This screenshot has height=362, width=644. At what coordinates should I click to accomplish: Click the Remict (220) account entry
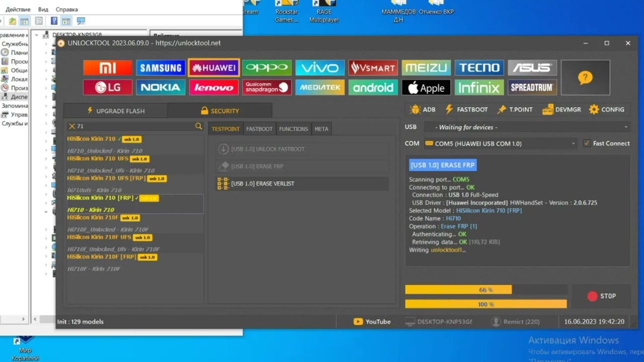pyautogui.click(x=516, y=322)
